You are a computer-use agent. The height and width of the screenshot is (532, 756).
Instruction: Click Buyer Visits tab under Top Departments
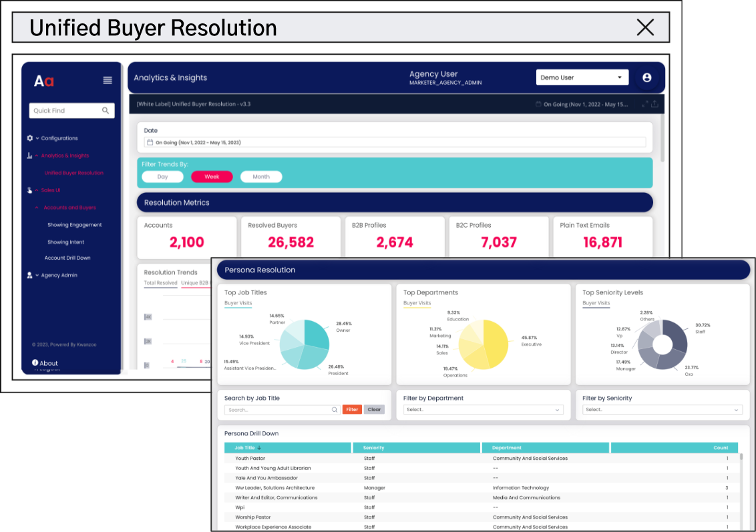(417, 303)
